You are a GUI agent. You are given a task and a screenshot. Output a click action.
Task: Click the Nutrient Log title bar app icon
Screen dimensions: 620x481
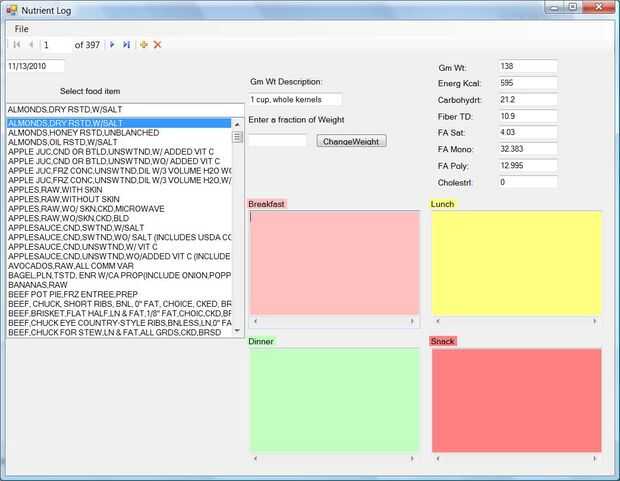[12, 10]
